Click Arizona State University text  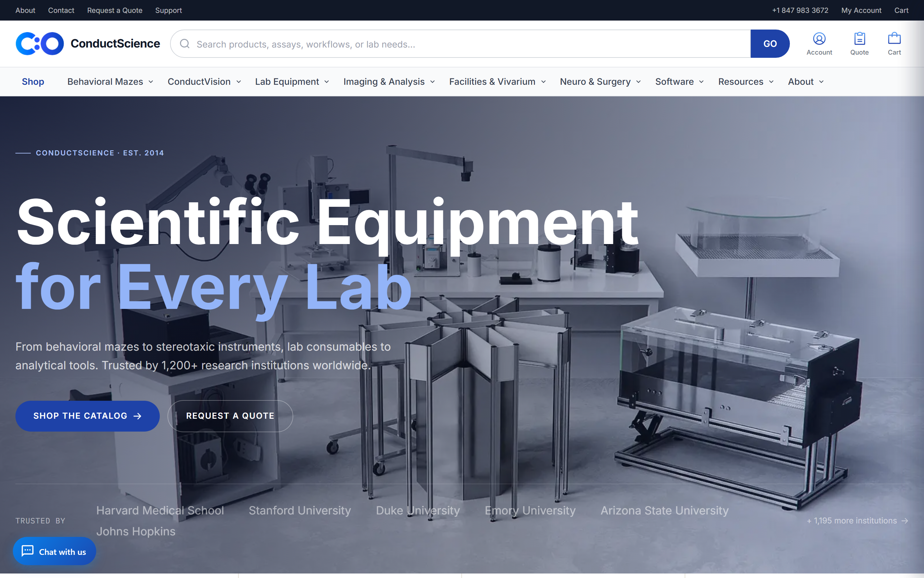[x=664, y=510]
